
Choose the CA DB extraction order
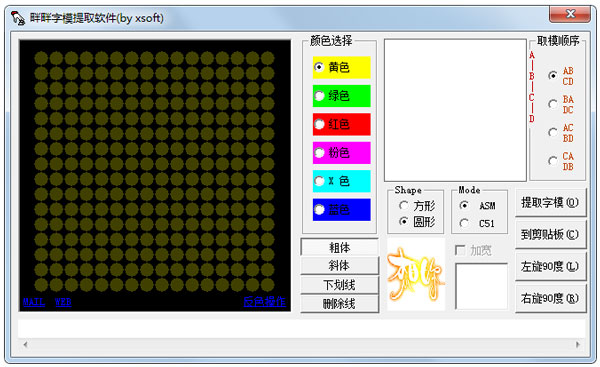[x=561, y=161]
